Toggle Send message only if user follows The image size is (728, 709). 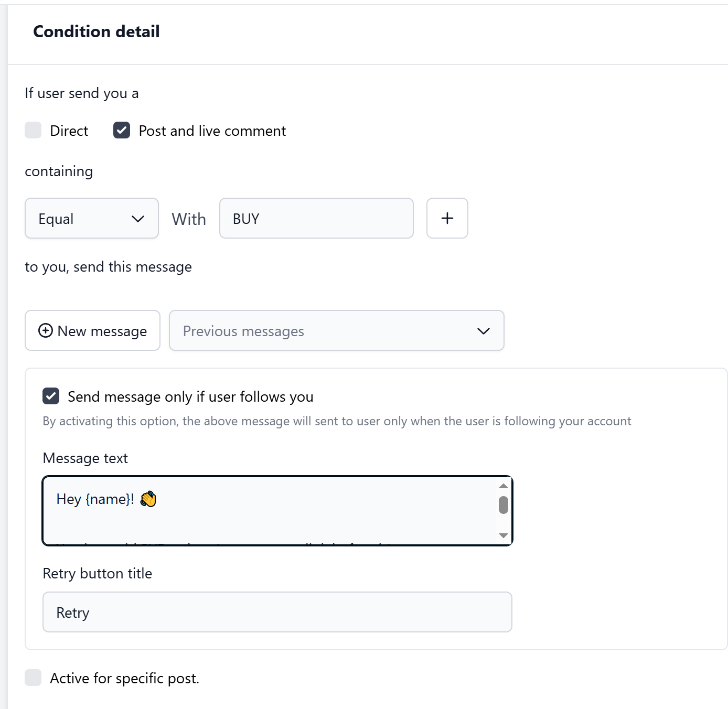(51, 396)
